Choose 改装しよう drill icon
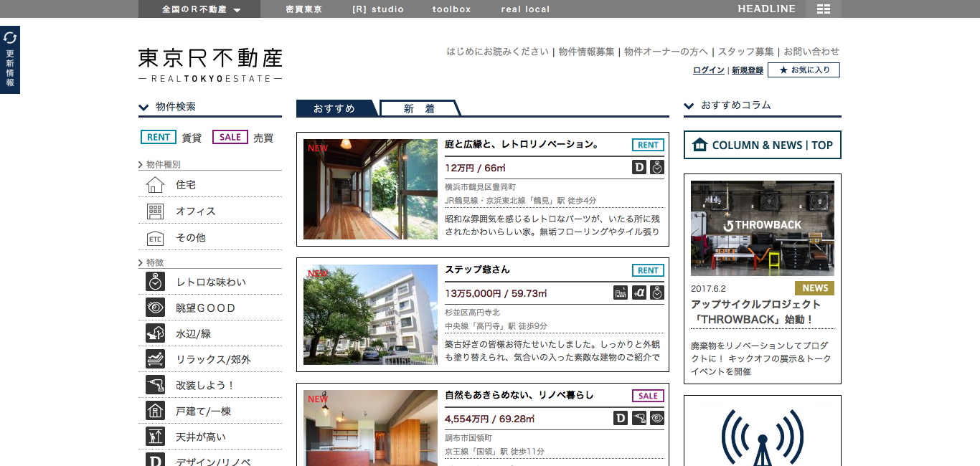Image resolution: width=980 pixels, height=466 pixels. point(155,385)
